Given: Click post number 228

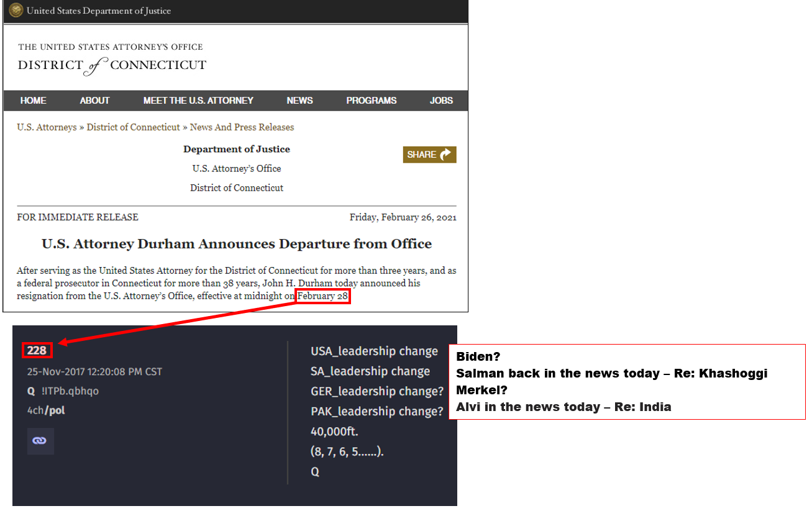Looking at the screenshot, I should coord(37,350).
